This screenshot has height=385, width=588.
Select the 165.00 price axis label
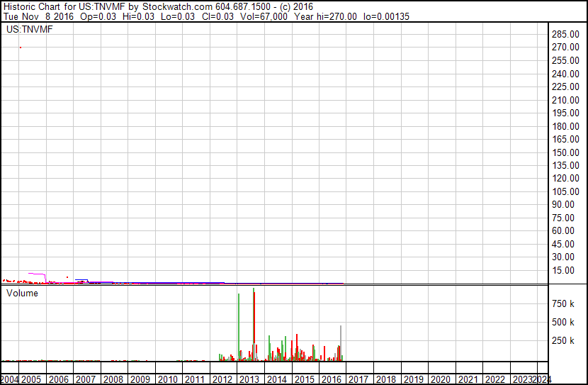pos(565,139)
